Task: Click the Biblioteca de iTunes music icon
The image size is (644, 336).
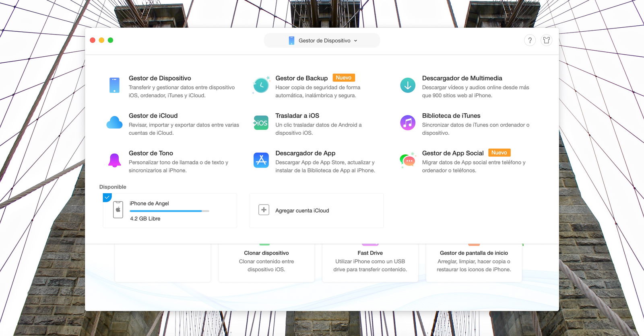Action: (x=408, y=123)
